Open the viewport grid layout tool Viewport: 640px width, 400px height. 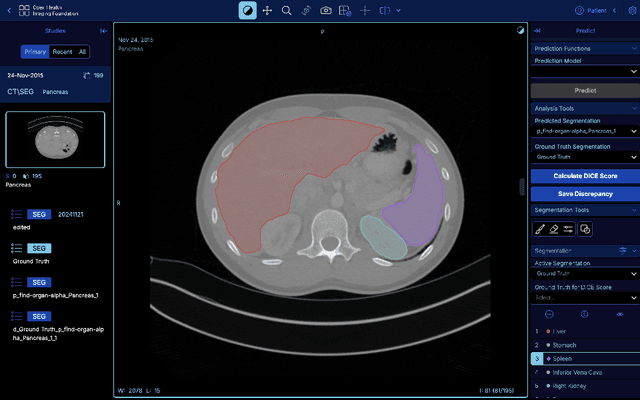345,11
